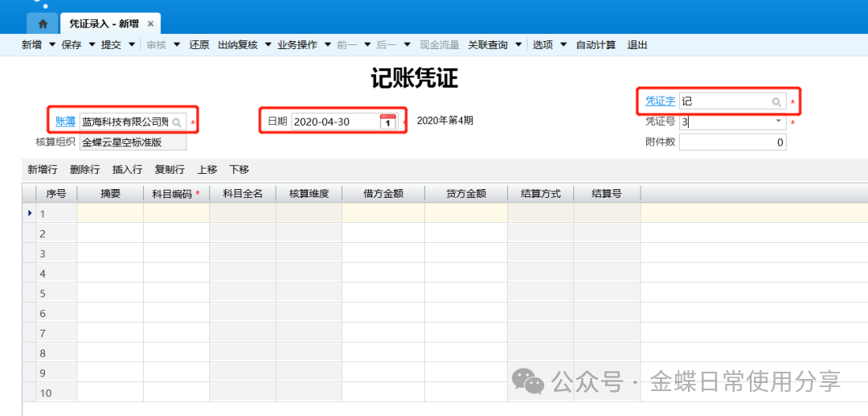Expand the 新增 toolbar dropdown arrow
Viewport: 868px width, 416px height.
pyautogui.click(x=52, y=45)
